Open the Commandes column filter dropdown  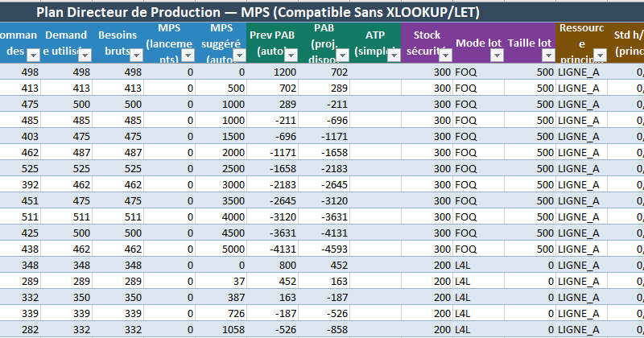tap(34, 55)
